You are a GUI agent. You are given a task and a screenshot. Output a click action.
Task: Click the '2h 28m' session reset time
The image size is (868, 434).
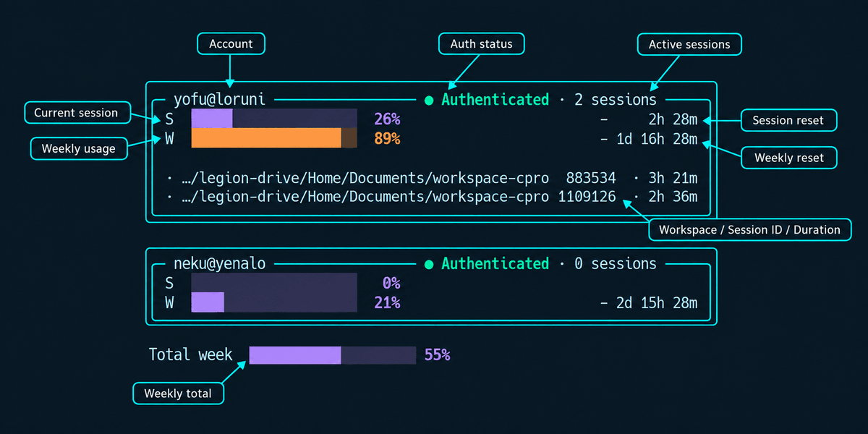(673, 119)
